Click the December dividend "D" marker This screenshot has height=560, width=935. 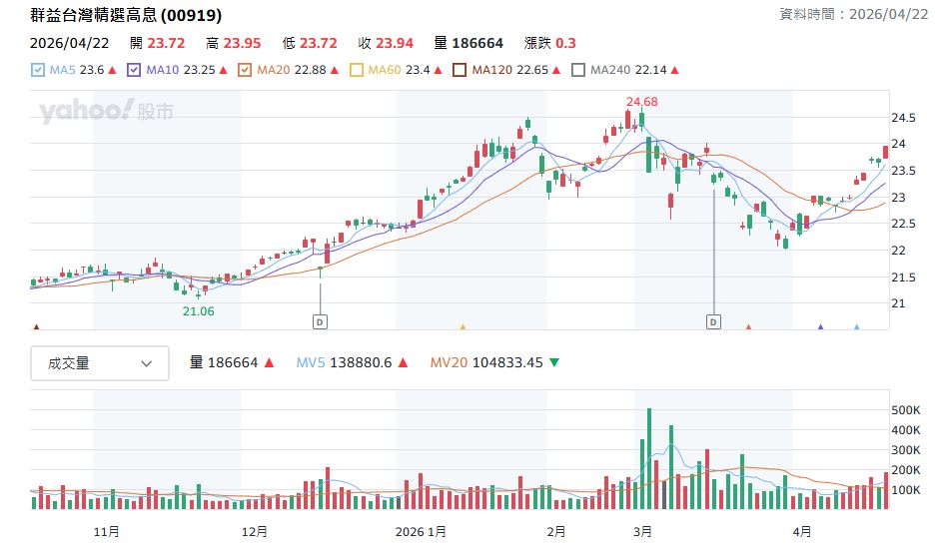[320, 321]
